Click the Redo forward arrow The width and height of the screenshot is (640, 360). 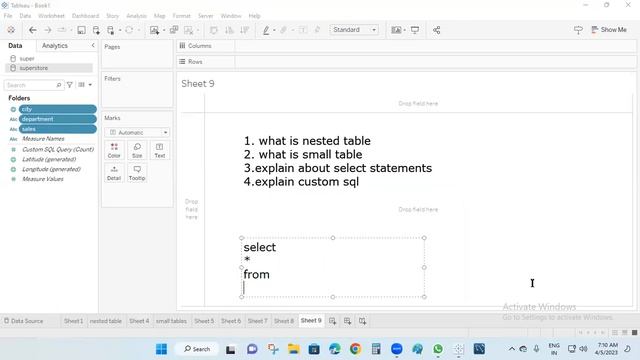[47, 30]
